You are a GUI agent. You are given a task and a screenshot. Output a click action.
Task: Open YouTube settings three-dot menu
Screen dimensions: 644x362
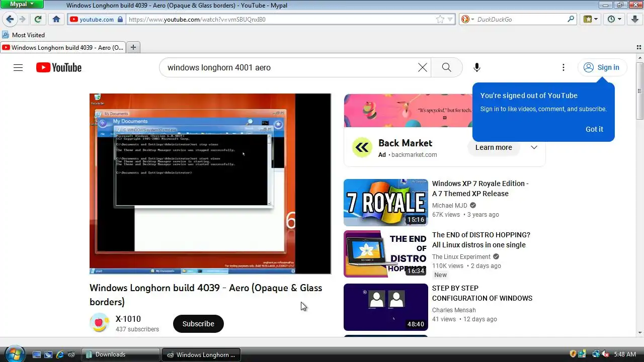[x=563, y=67]
